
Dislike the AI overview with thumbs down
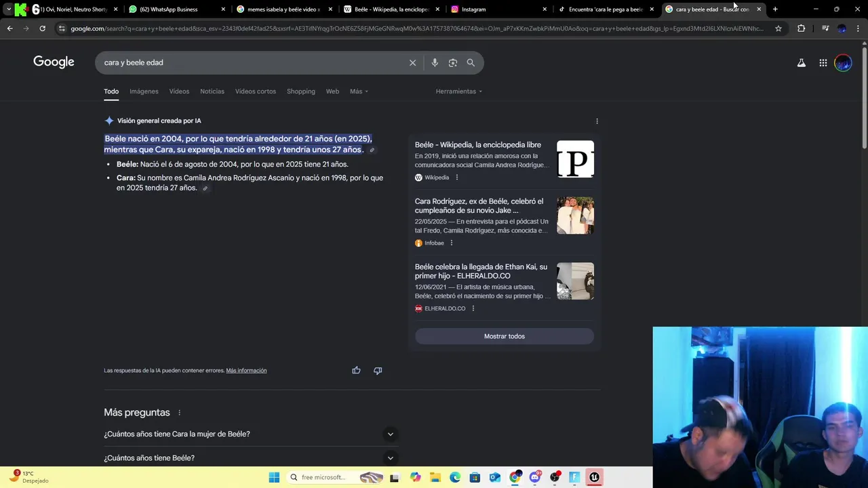click(378, 370)
